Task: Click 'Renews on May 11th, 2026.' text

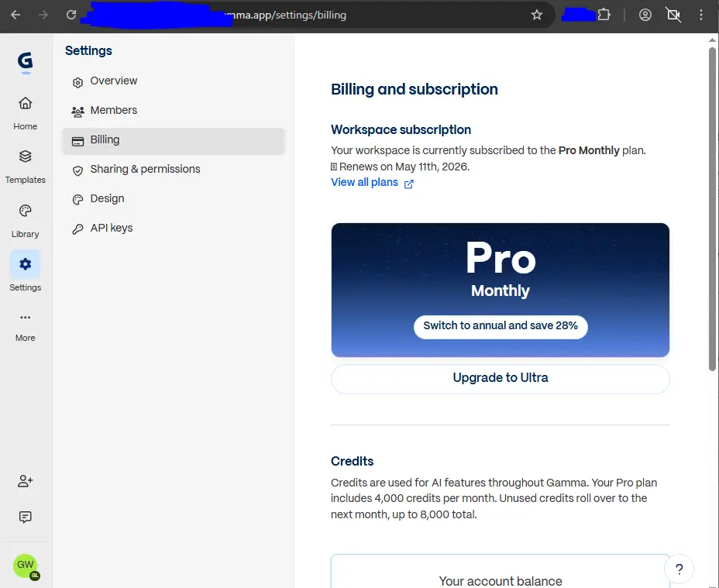Action: [x=404, y=167]
